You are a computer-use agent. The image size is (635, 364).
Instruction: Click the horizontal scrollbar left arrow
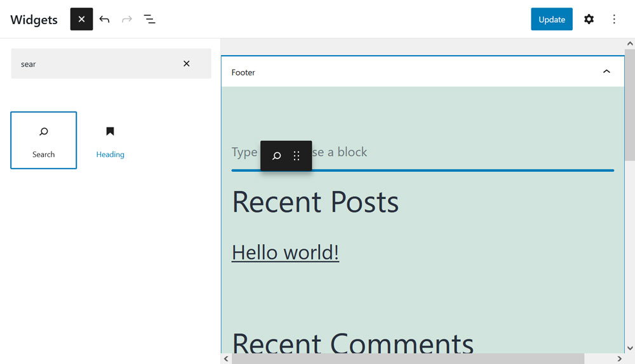226,359
